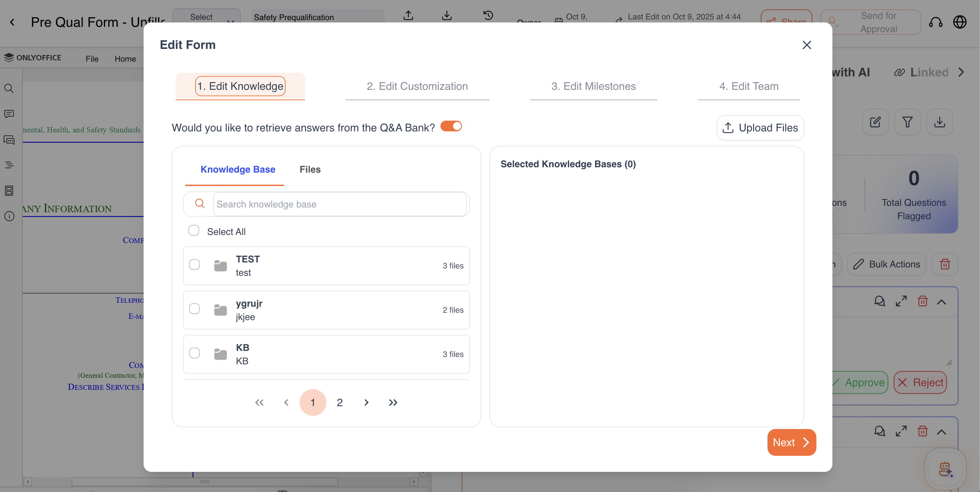Switch to the Files tab
This screenshot has height=492, width=980.
[310, 170]
